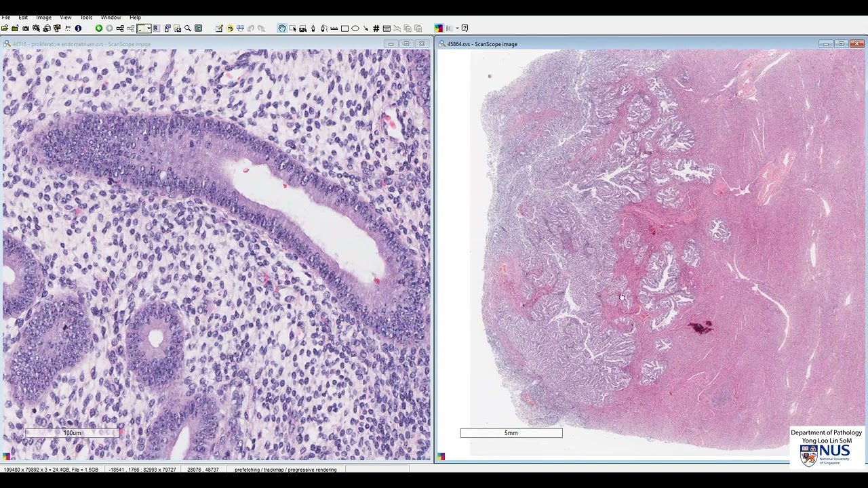Click the prefetching / trackmap status text
Image resolution: width=868 pixels, height=488 pixels.
pyautogui.click(x=285, y=470)
